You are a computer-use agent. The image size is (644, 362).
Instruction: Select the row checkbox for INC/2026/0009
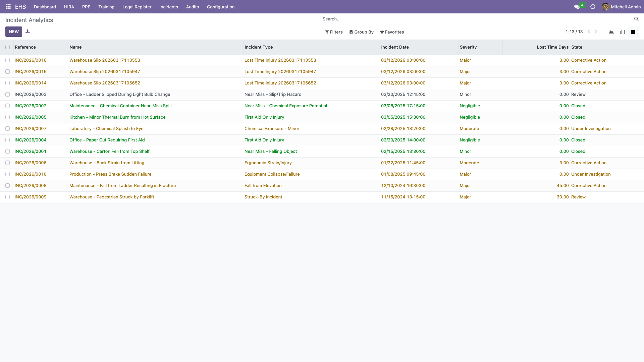tap(8, 197)
